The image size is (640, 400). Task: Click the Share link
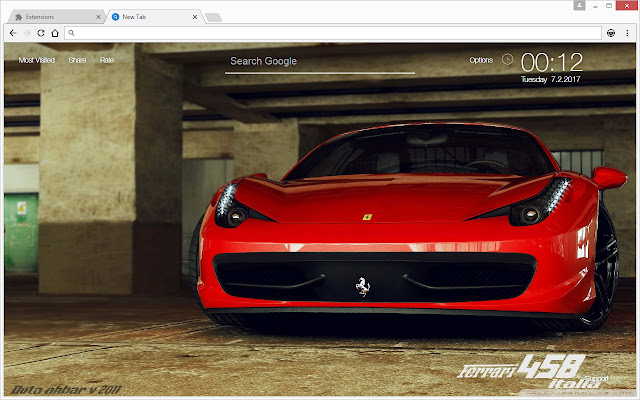click(x=77, y=60)
